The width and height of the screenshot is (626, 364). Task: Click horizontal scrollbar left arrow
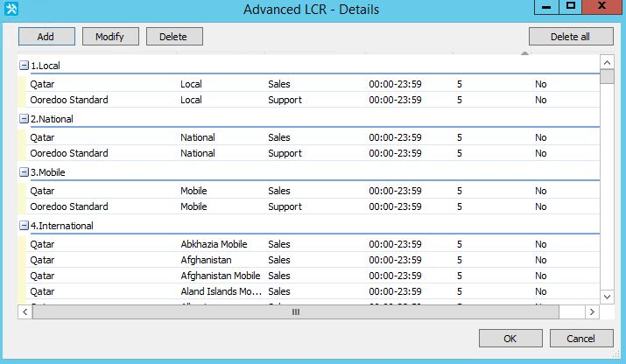[x=25, y=311]
